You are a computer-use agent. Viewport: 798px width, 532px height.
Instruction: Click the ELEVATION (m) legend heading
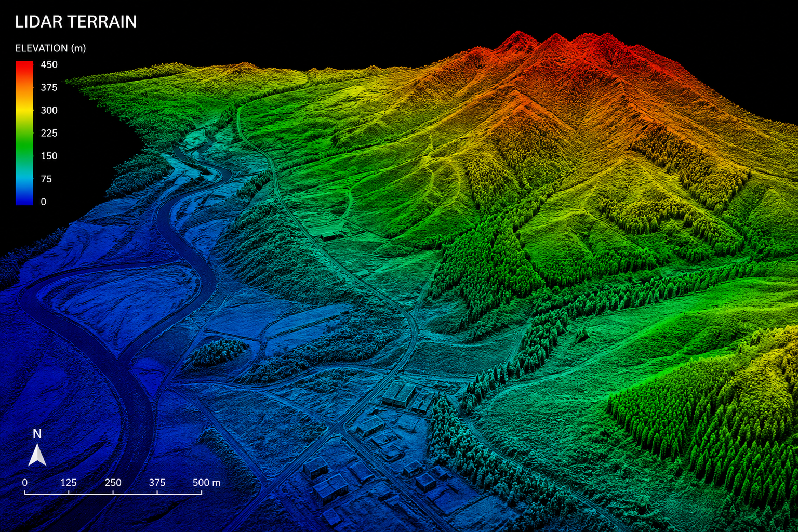pos(50,48)
